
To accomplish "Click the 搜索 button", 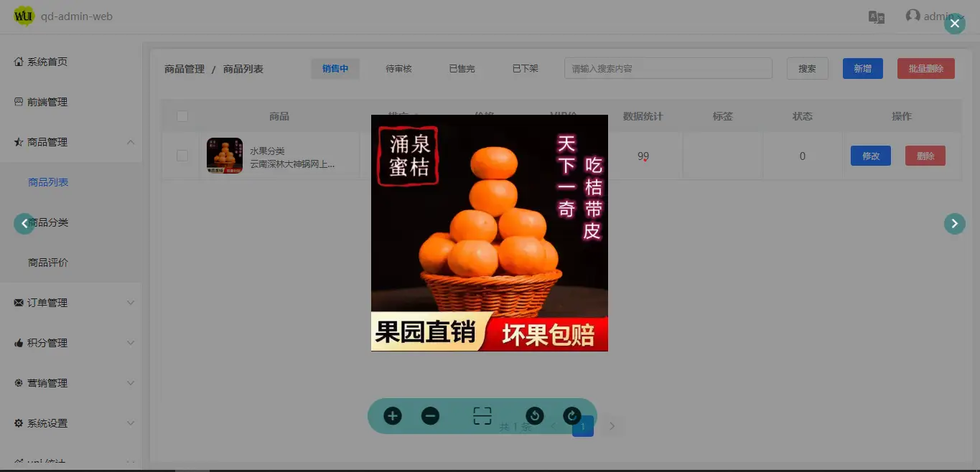I will tap(808, 69).
